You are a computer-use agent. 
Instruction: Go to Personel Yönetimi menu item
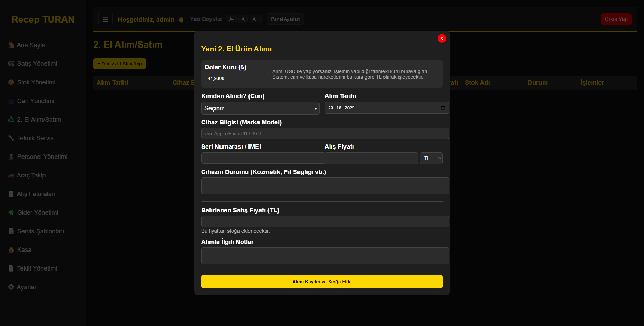[42, 157]
